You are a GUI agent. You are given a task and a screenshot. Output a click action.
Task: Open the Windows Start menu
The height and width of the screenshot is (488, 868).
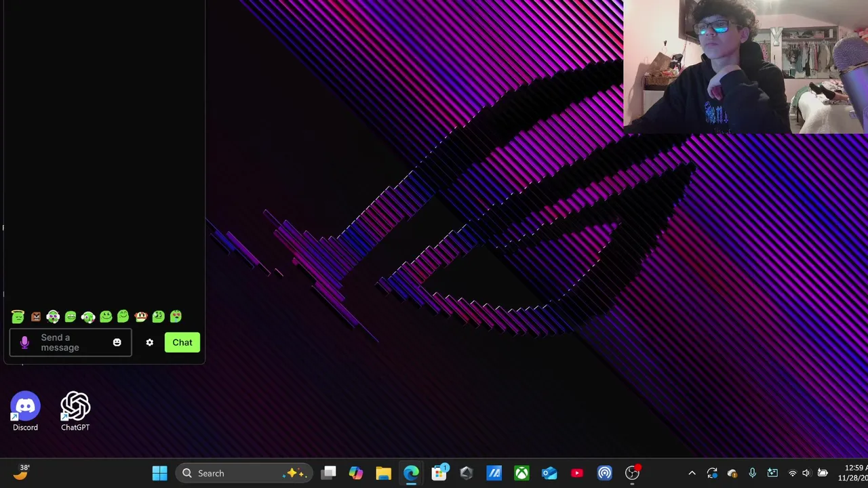tap(160, 473)
